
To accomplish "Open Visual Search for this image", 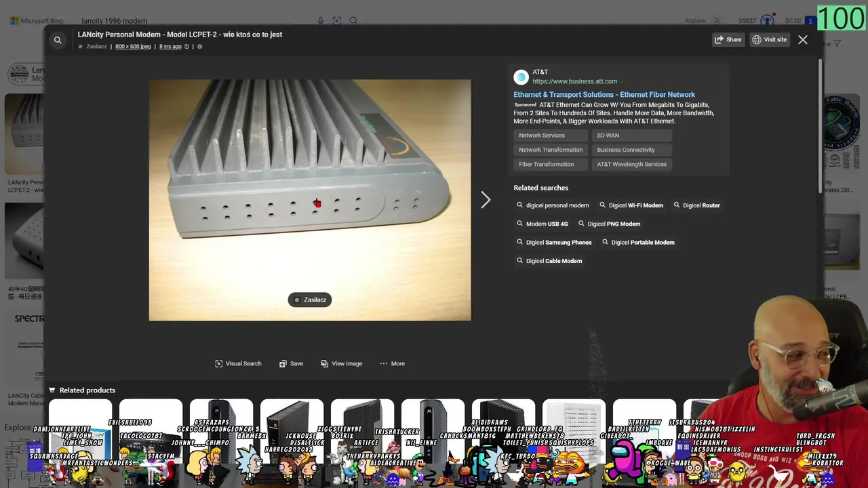I will click(x=238, y=363).
